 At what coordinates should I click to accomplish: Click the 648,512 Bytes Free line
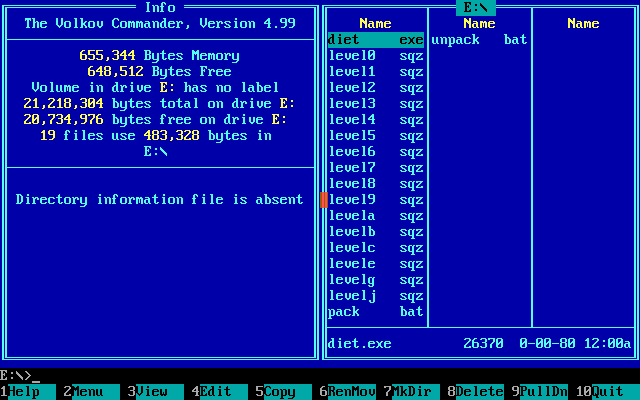pos(160,71)
